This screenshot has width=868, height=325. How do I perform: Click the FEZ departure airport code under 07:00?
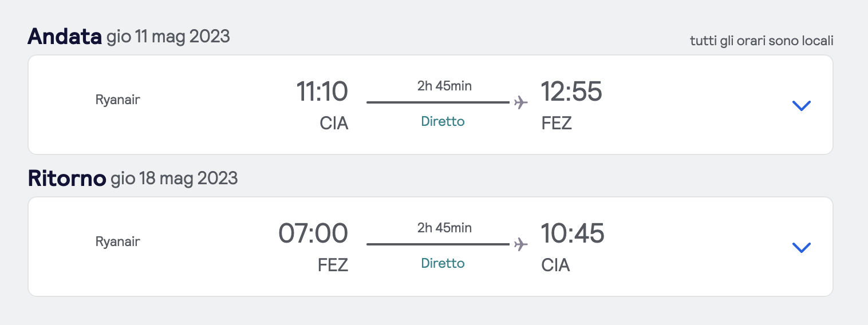coord(333,265)
